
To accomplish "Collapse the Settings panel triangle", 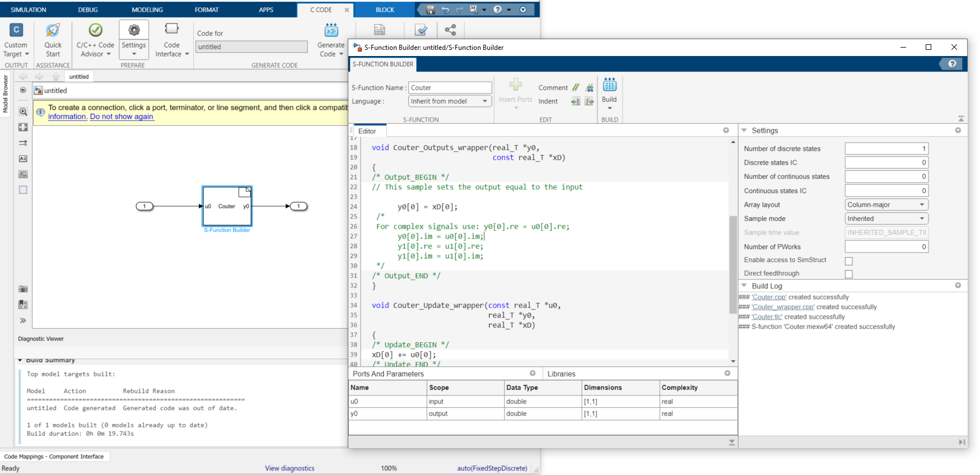I will (x=744, y=130).
